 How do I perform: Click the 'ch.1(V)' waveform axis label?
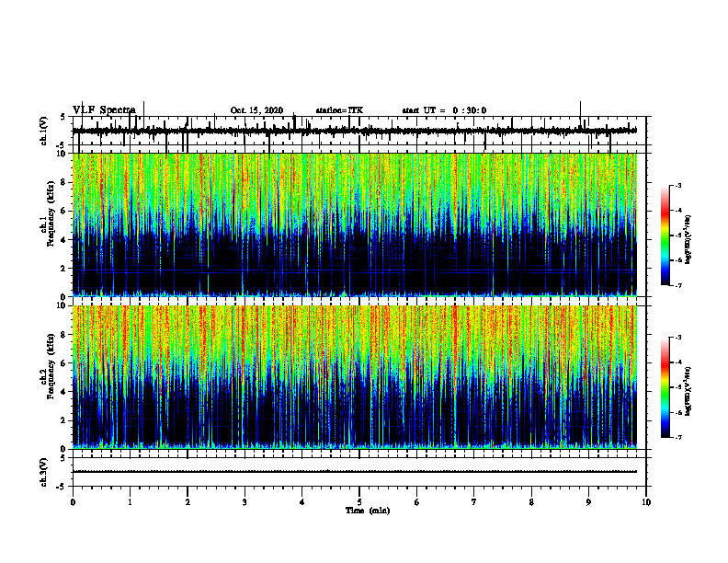coord(44,131)
